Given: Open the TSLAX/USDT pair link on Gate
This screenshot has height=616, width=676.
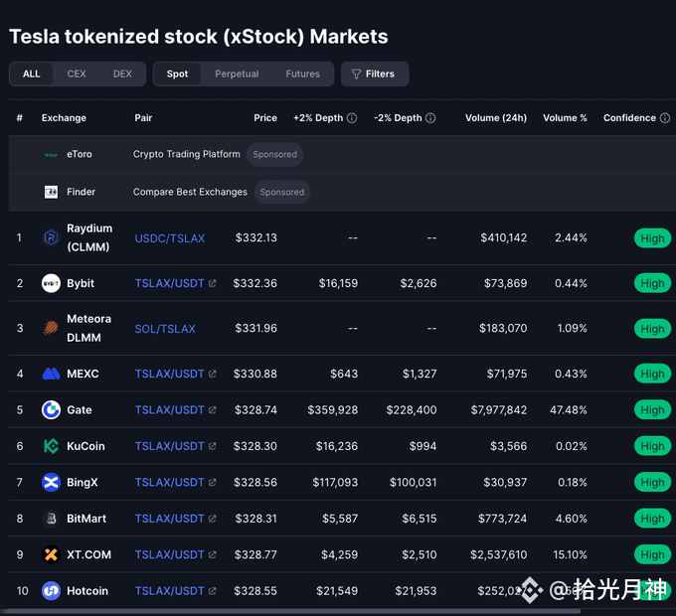Looking at the screenshot, I should [x=169, y=409].
